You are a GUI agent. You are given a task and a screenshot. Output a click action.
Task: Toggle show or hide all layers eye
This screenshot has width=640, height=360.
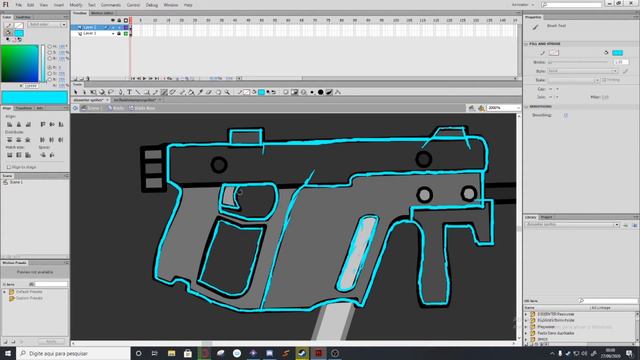pyautogui.click(x=113, y=20)
